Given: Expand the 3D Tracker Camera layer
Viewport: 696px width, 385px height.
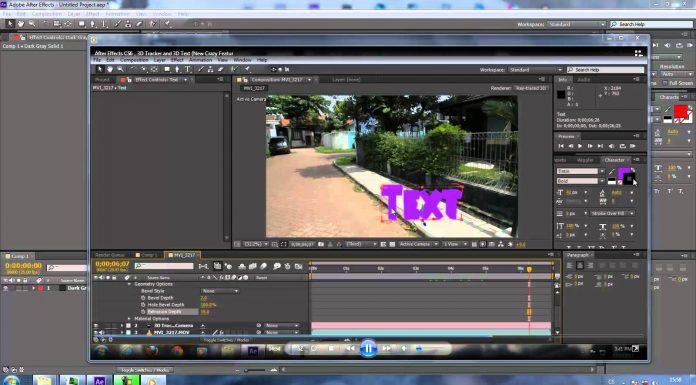Looking at the screenshot, I should (123, 325).
